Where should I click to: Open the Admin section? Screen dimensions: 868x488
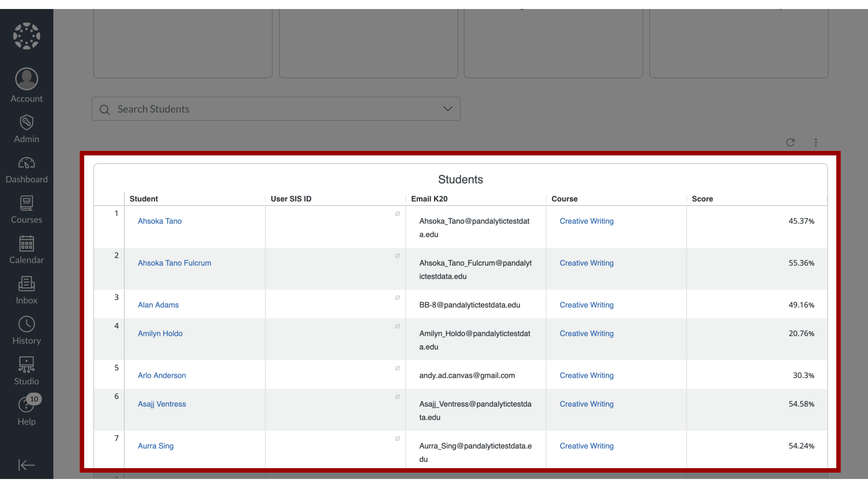(x=27, y=129)
